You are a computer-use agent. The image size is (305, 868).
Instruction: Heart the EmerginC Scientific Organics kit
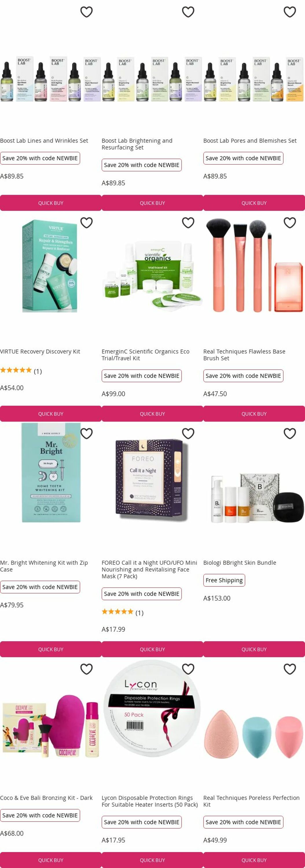pos(188,223)
